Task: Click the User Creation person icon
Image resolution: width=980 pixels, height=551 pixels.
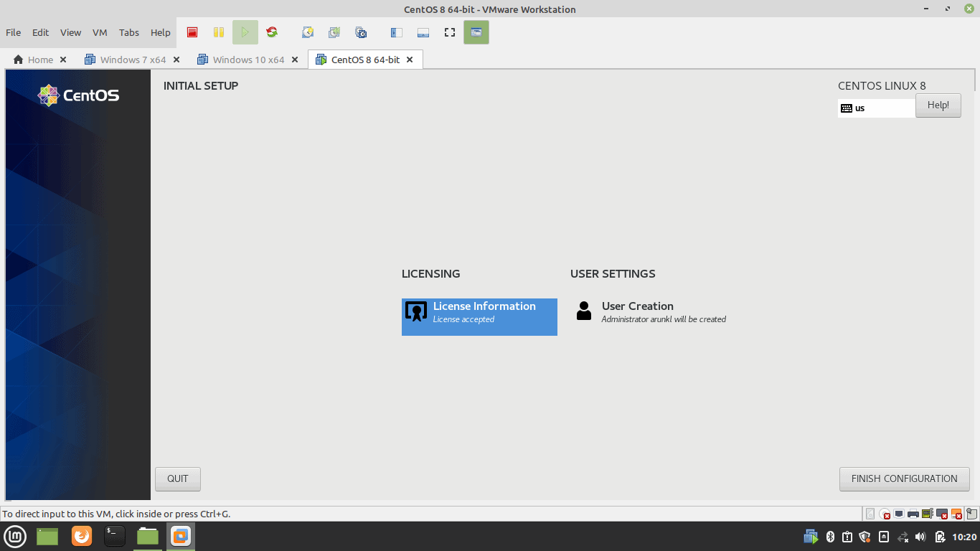Action: [584, 311]
